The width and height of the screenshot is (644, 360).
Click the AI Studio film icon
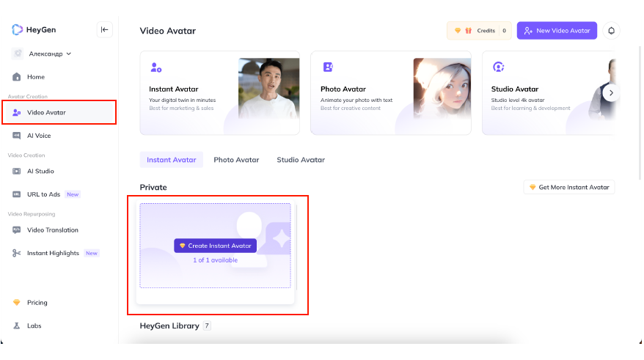pyautogui.click(x=16, y=171)
